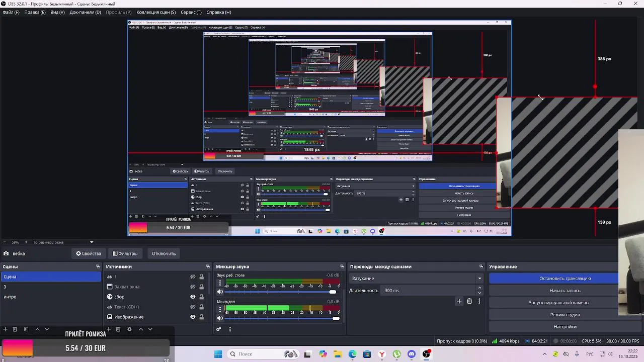The image size is (644, 362).
Task: Delete source using Sources panel trash icon
Action: (x=118, y=329)
